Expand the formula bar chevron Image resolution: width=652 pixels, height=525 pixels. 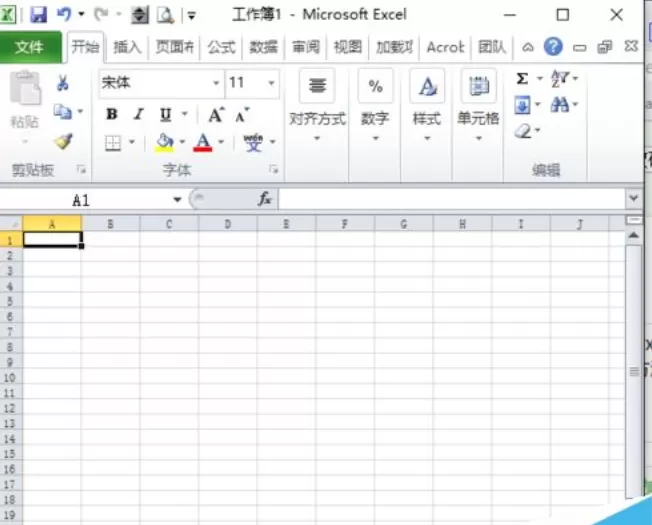click(634, 198)
